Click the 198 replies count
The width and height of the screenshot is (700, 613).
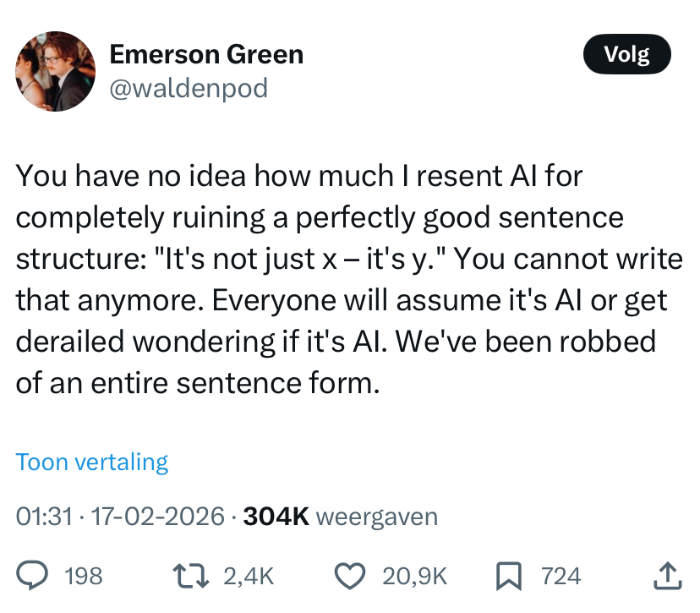[x=83, y=577]
